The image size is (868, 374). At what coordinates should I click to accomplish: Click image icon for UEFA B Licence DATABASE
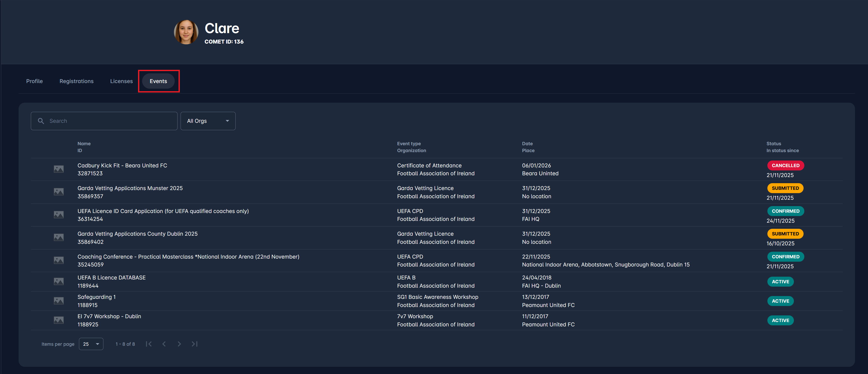click(59, 281)
